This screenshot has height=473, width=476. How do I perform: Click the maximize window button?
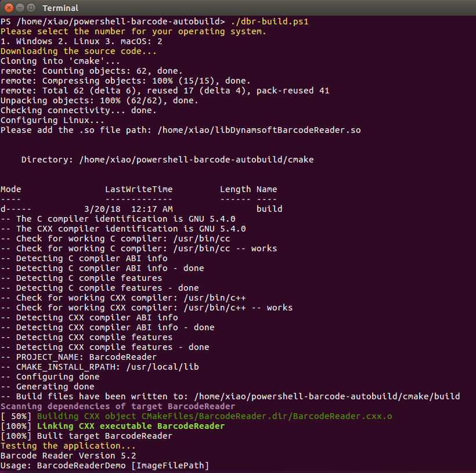click(30, 8)
